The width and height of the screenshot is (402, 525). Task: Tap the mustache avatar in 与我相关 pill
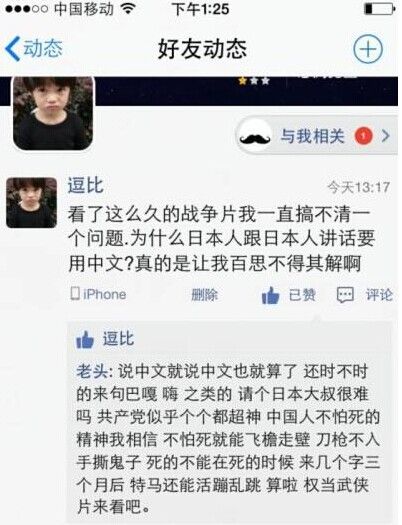(x=255, y=136)
